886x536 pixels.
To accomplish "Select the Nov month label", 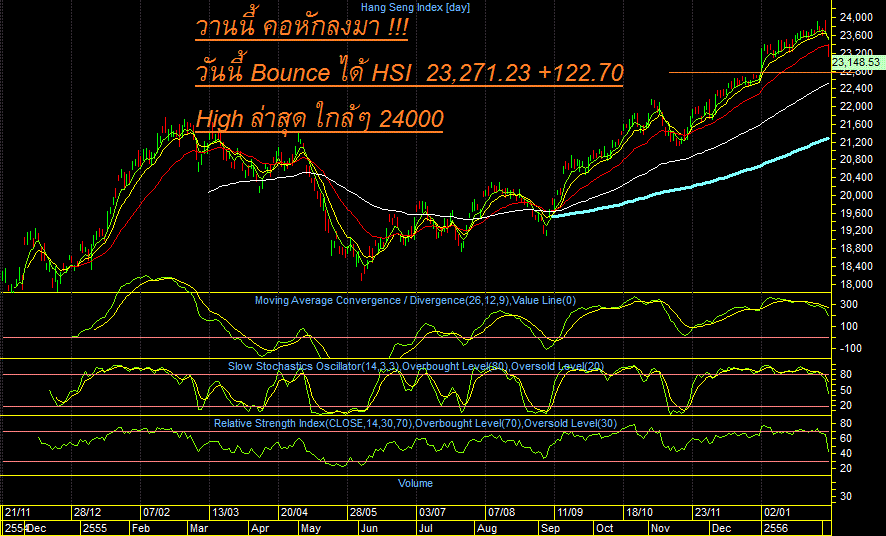I will point(660,528).
